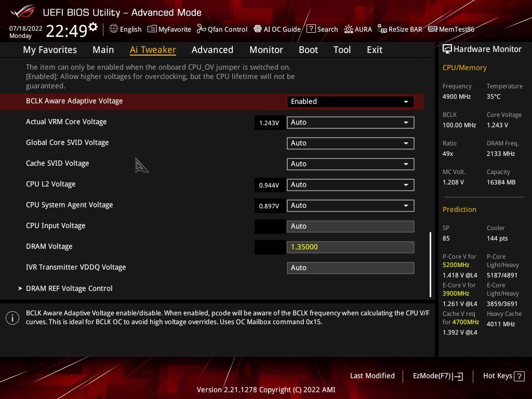
Task: Select Cache SVID Voltage label
Action: 57,163
